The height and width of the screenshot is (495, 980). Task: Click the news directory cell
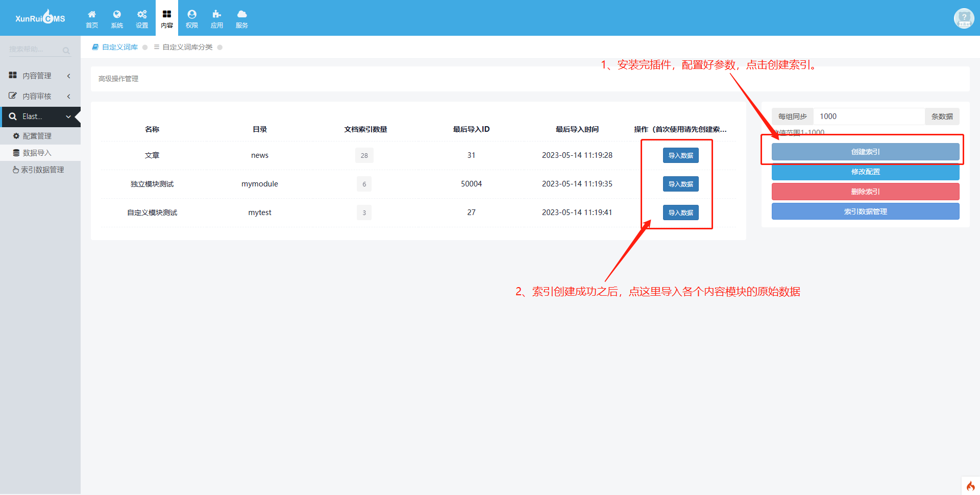click(x=260, y=155)
